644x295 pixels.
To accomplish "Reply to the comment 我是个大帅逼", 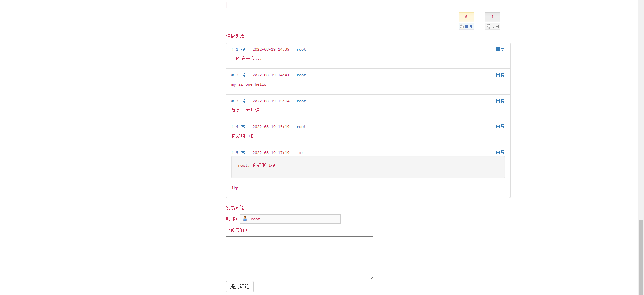I will point(500,101).
